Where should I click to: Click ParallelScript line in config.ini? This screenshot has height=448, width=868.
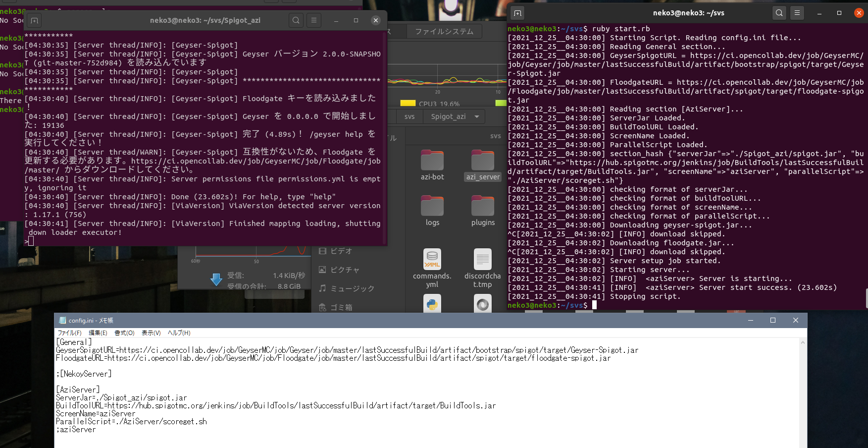pos(131,421)
